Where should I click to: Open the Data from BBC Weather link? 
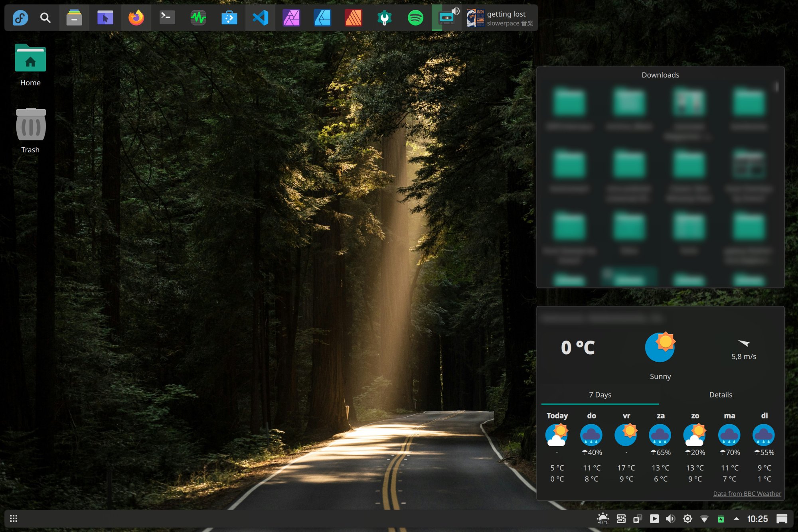point(747,494)
